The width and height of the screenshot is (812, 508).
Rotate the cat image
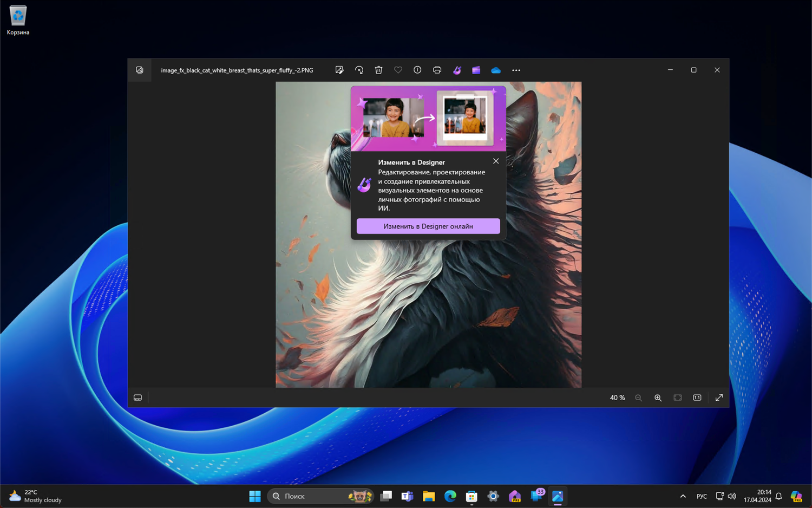coord(359,70)
